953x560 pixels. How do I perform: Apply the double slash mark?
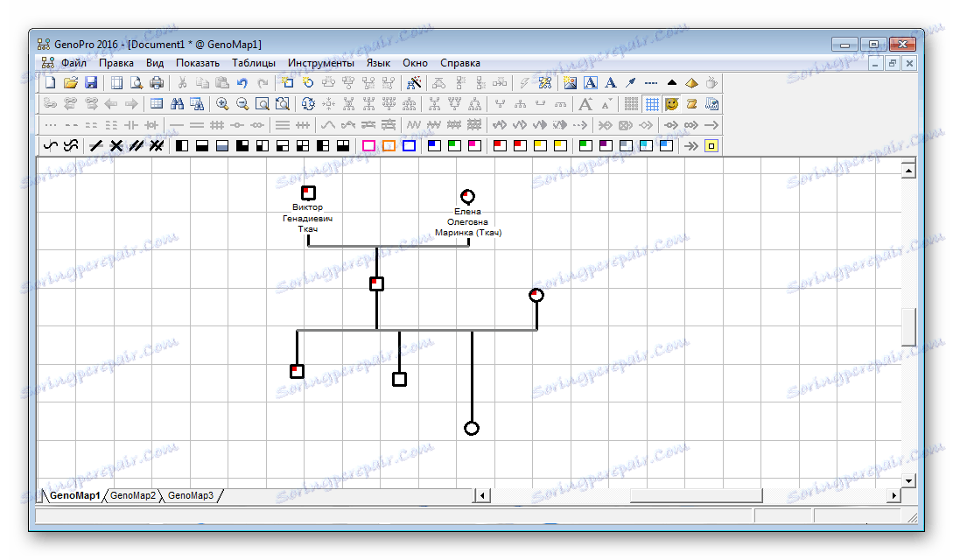tap(137, 146)
